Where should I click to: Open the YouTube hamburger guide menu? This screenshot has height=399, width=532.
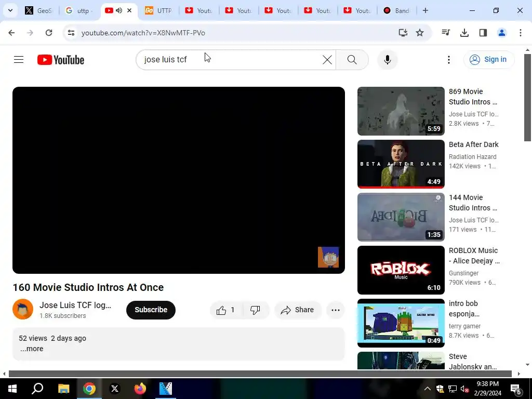pyautogui.click(x=19, y=60)
